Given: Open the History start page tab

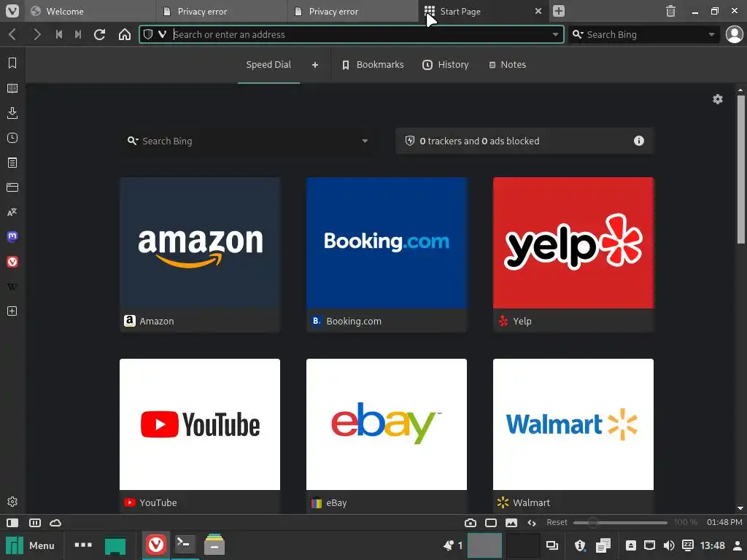Looking at the screenshot, I should (x=446, y=64).
